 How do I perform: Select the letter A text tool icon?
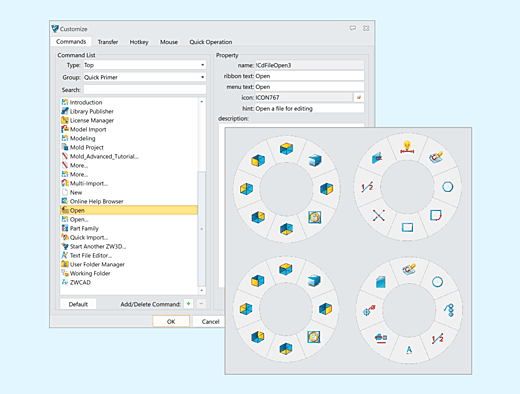pyautogui.click(x=409, y=350)
